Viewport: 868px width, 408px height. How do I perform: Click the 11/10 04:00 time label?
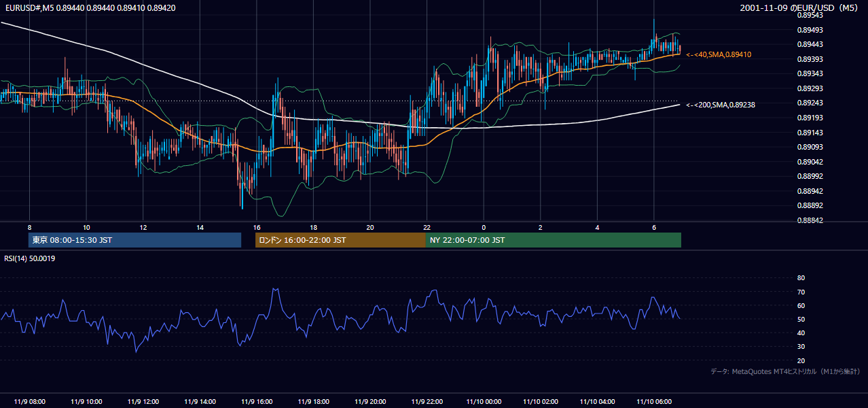(597, 402)
